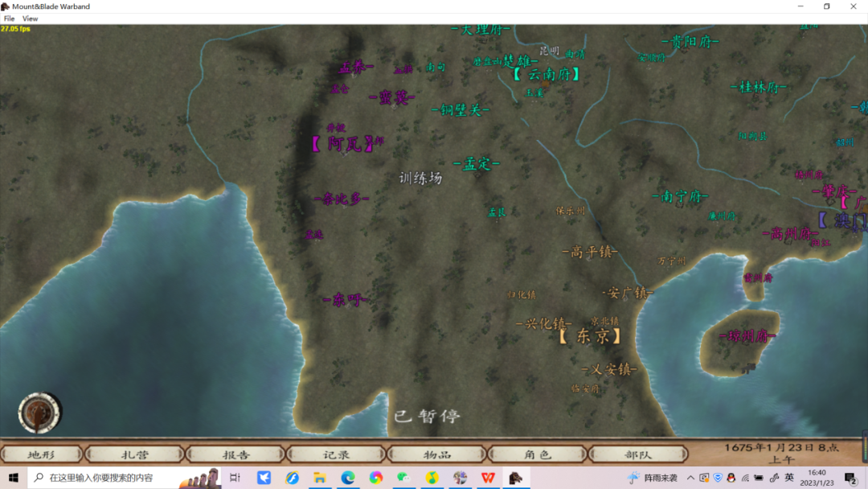Open Microsoft Edge from the taskbar

pos(348,478)
